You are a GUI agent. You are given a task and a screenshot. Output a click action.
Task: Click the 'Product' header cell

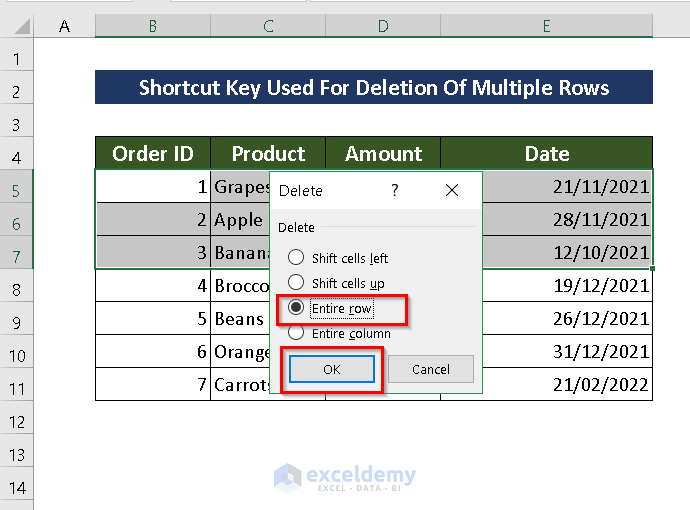pos(268,153)
